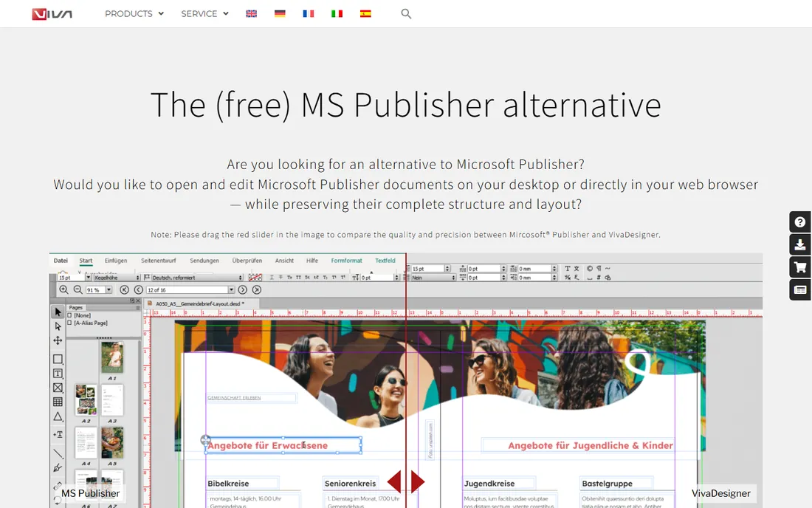Switch to the Seitenentwurf ribbon tab
Image resolution: width=812 pixels, height=508 pixels.
(159, 261)
